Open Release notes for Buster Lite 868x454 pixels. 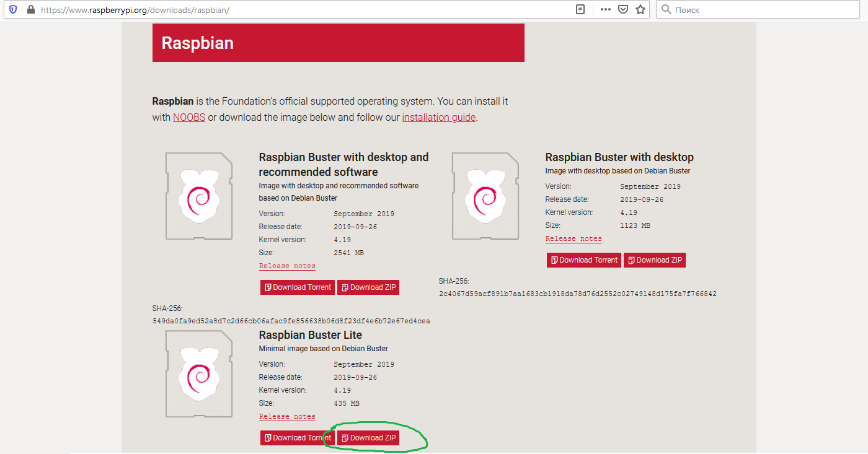(x=287, y=416)
